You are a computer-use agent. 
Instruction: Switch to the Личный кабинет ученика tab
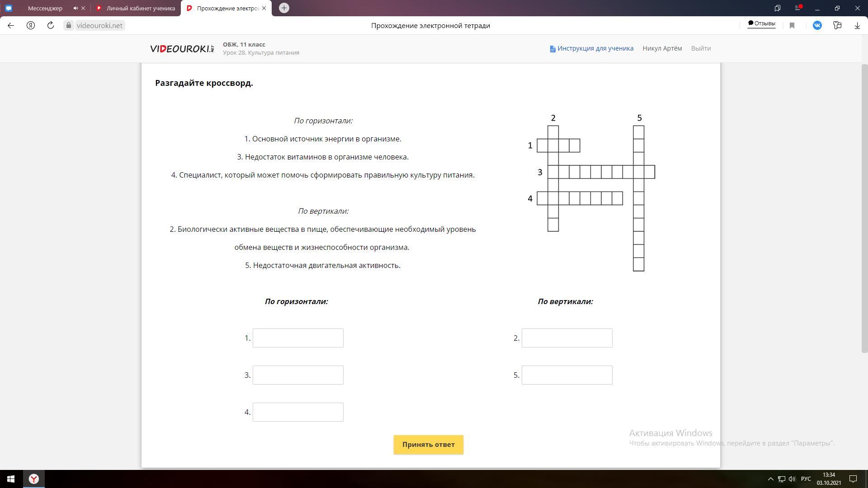pos(136,8)
